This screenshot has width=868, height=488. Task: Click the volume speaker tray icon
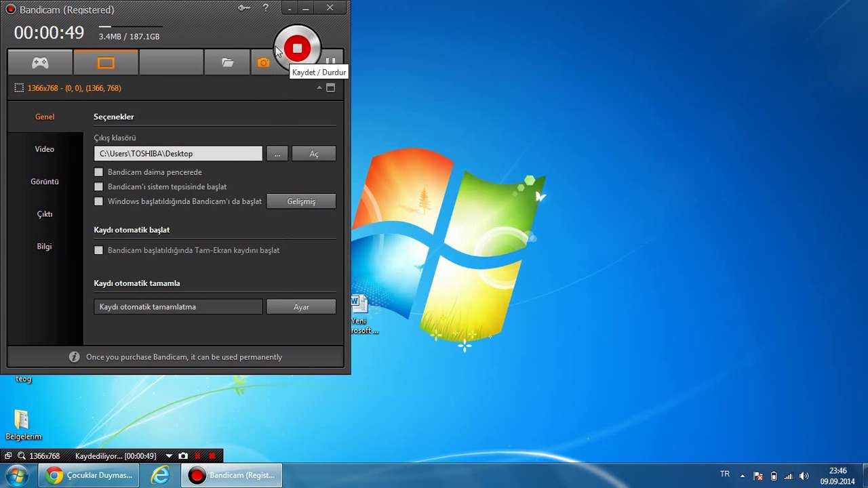[804, 476]
